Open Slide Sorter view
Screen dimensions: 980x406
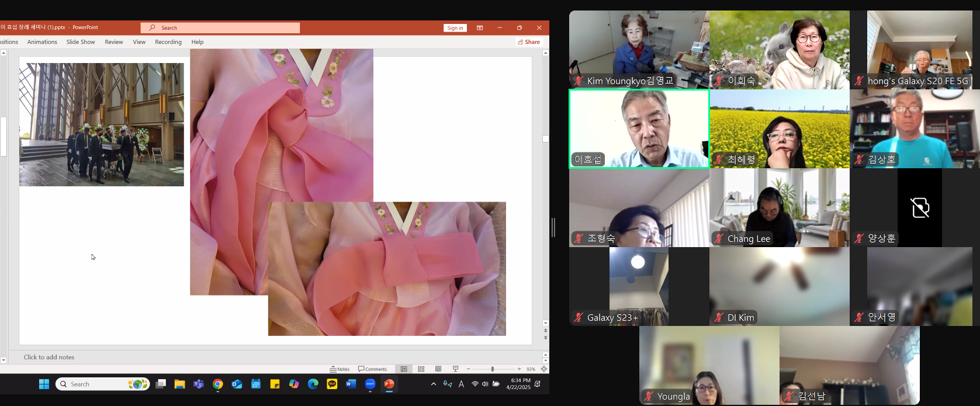(x=421, y=369)
